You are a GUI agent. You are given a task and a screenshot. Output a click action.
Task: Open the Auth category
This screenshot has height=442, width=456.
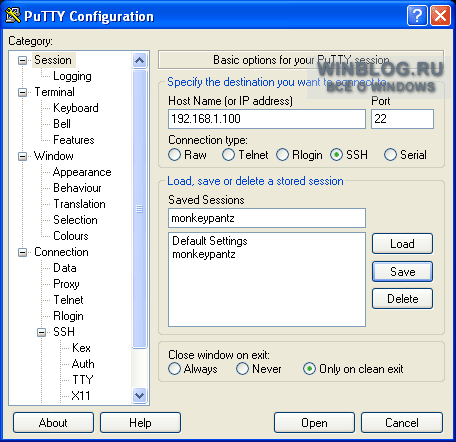pos(83,364)
